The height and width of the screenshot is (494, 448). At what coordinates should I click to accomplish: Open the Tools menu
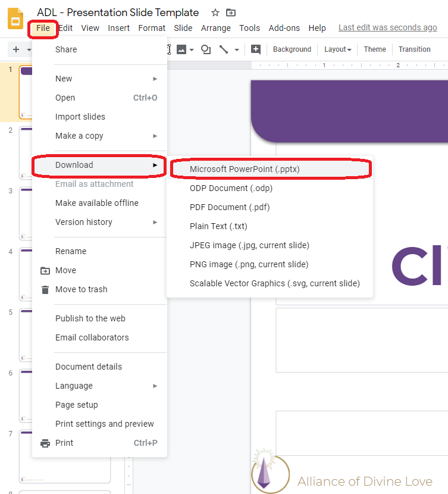tap(249, 29)
